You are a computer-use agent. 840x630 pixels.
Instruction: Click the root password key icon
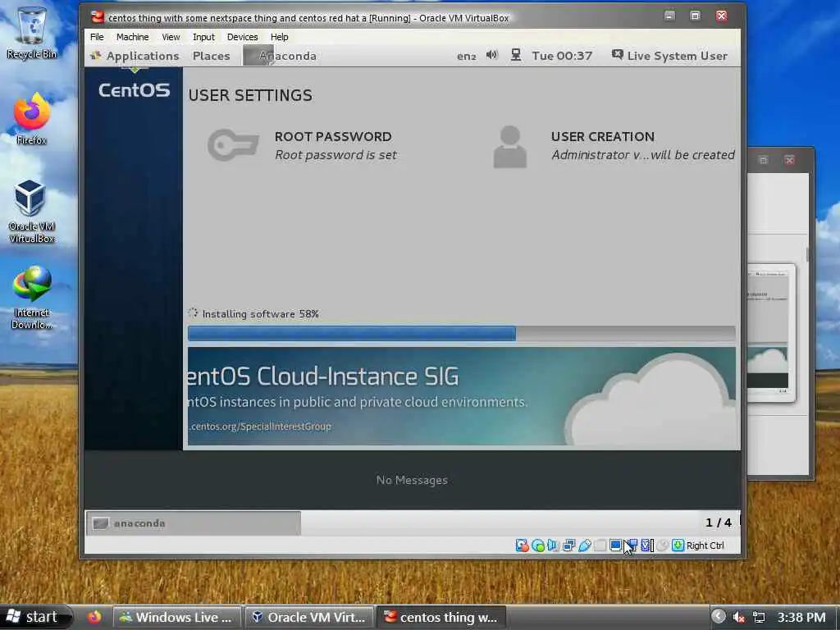(x=233, y=144)
